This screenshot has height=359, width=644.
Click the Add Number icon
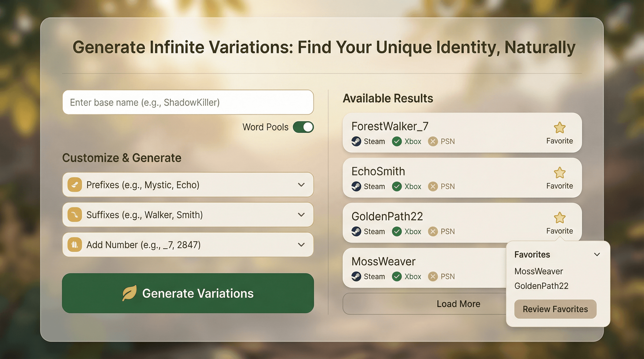point(74,245)
